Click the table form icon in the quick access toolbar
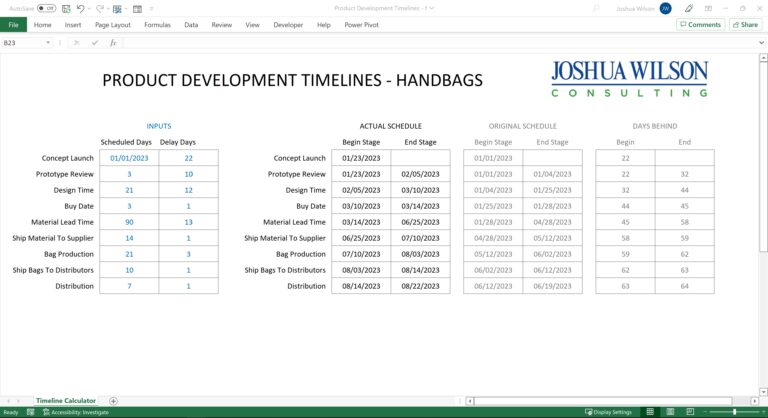The height and width of the screenshot is (418, 768). [137, 8]
